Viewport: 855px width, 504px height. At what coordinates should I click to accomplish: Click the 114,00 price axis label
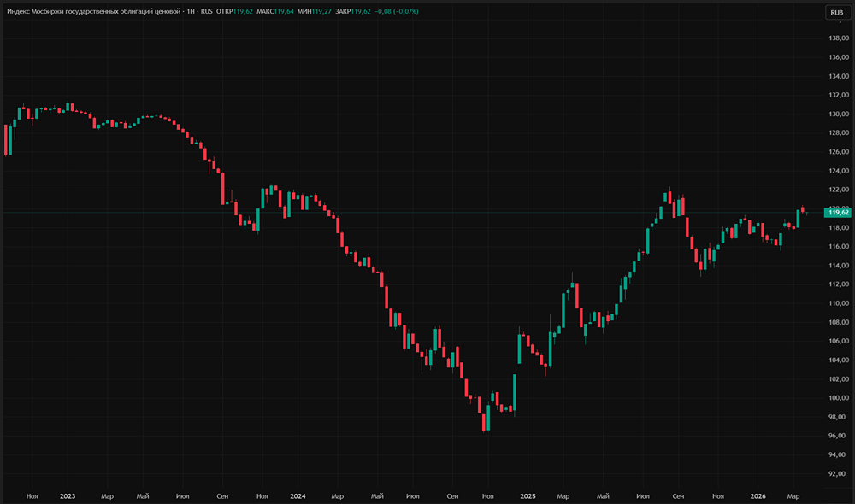[x=839, y=266]
